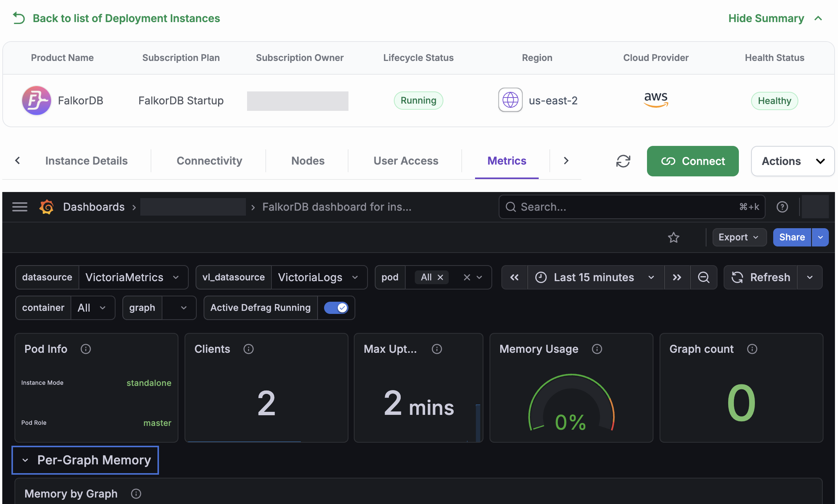Zoom out the time range
This screenshot has width=838, height=504.
(704, 277)
